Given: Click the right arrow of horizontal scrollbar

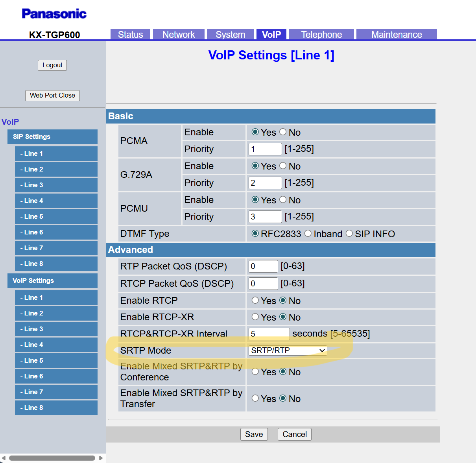Looking at the screenshot, I should click(x=101, y=458).
